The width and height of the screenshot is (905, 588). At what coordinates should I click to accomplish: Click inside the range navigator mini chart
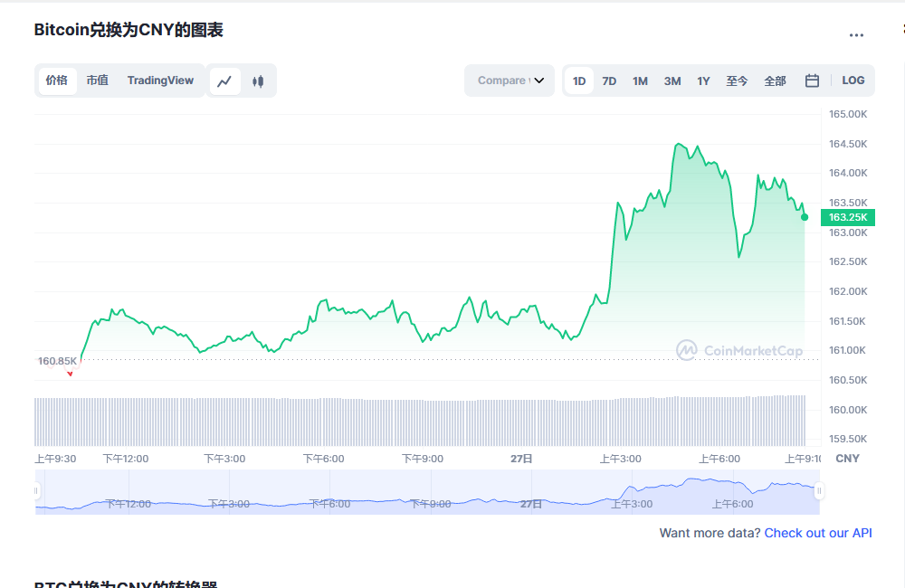(427, 491)
